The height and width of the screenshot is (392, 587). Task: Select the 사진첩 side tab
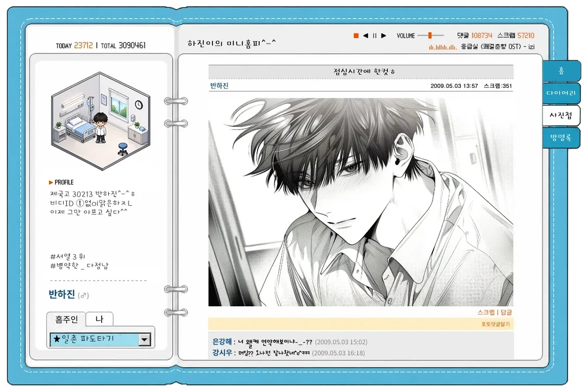click(x=561, y=115)
